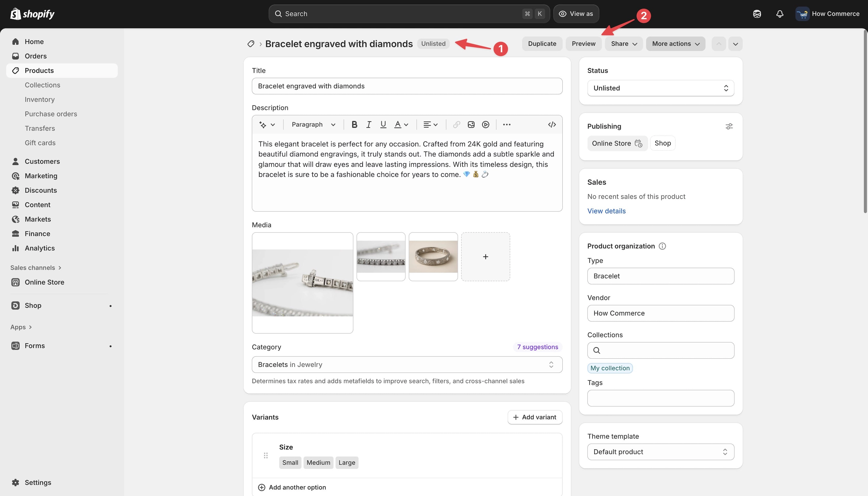Click the top Search bar
The height and width of the screenshot is (496, 868).
pos(409,14)
